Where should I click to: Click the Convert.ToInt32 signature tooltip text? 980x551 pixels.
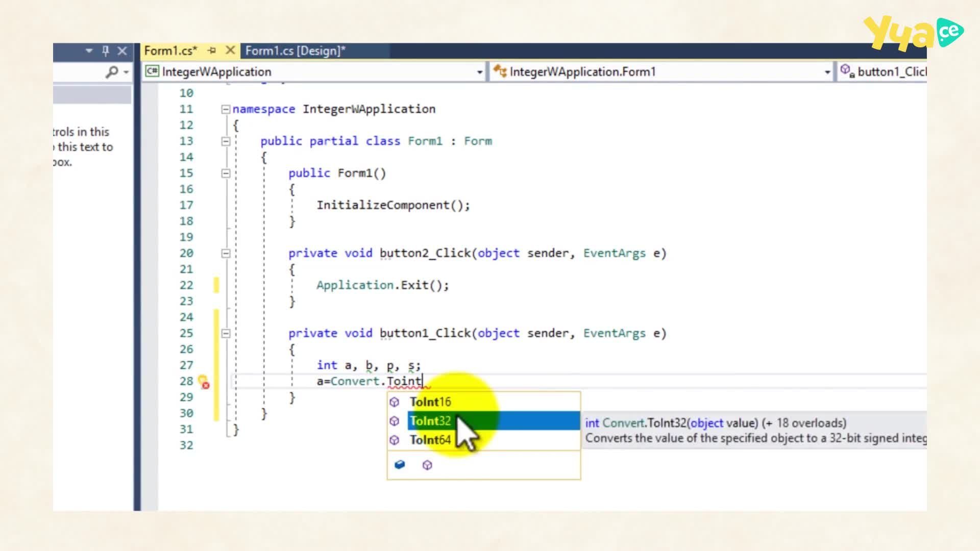(716, 423)
